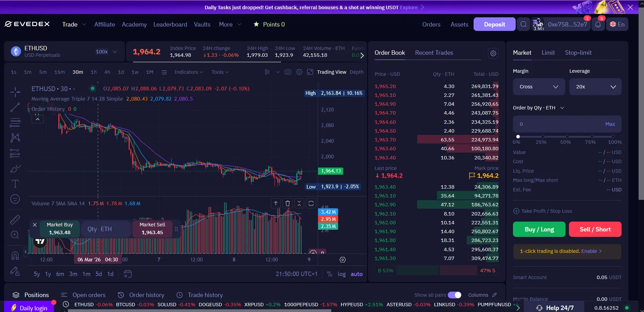Switch to the Recent Trades tab
The width and height of the screenshot is (644, 312).
(x=434, y=53)
